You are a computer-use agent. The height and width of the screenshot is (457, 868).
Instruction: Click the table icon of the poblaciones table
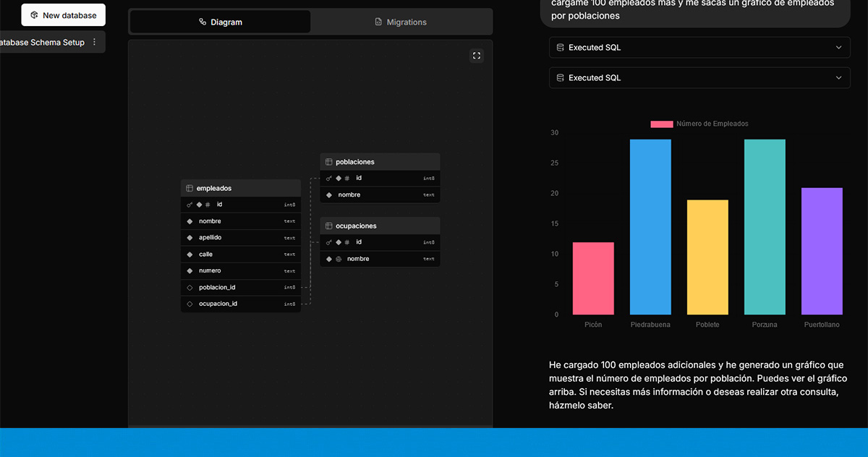point(328,162)
